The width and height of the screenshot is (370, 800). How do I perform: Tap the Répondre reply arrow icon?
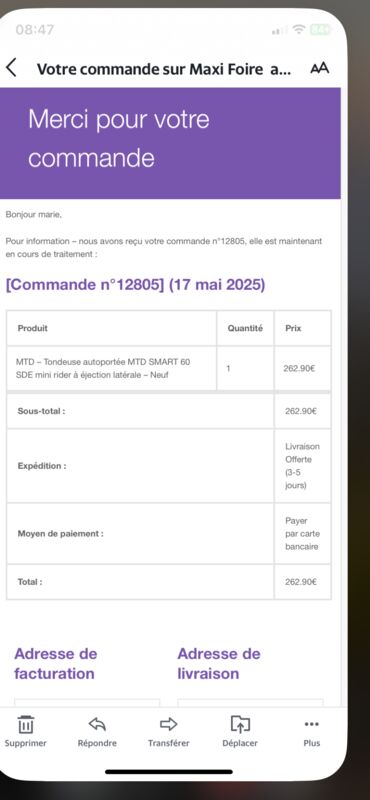point(97,723)
